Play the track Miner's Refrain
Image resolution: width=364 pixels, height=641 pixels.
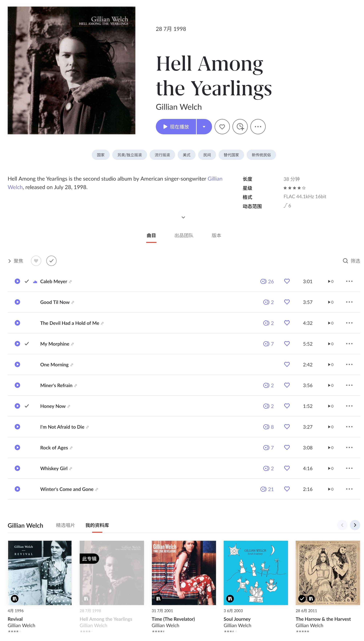pos(17,385)
